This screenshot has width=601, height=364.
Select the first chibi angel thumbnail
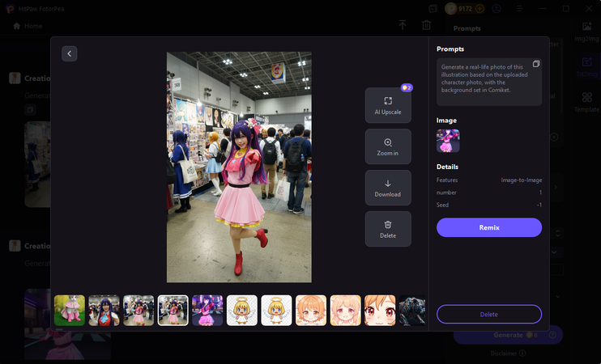(242, 311)
